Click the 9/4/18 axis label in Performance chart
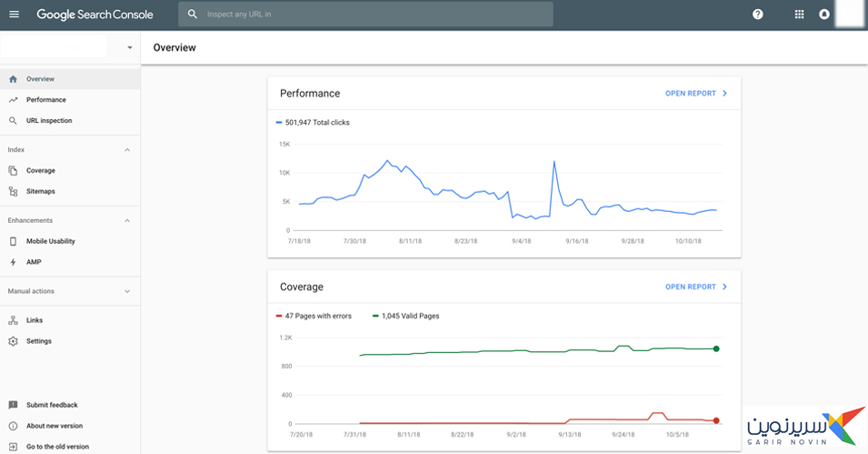This screenshot has width=868, height=454. (x=521, y=241)
